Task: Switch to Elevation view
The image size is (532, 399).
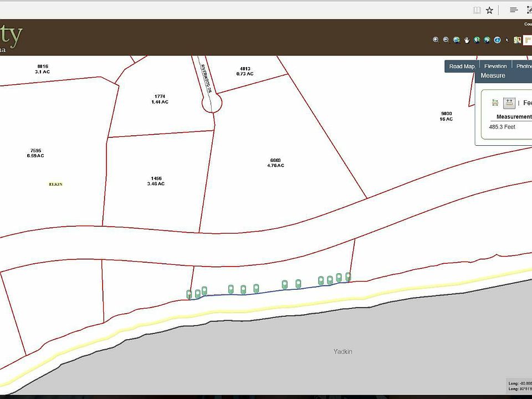Action: (x=495, y=66)
